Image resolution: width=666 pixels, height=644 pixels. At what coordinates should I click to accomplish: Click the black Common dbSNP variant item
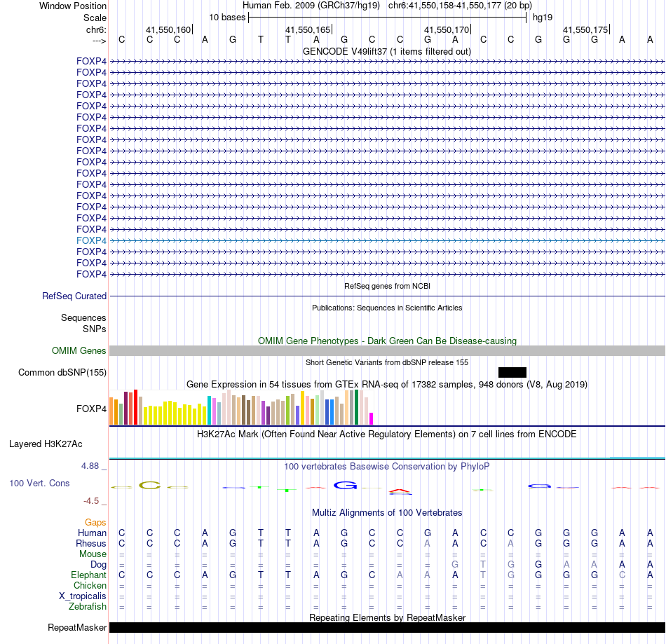pos(512,372)
